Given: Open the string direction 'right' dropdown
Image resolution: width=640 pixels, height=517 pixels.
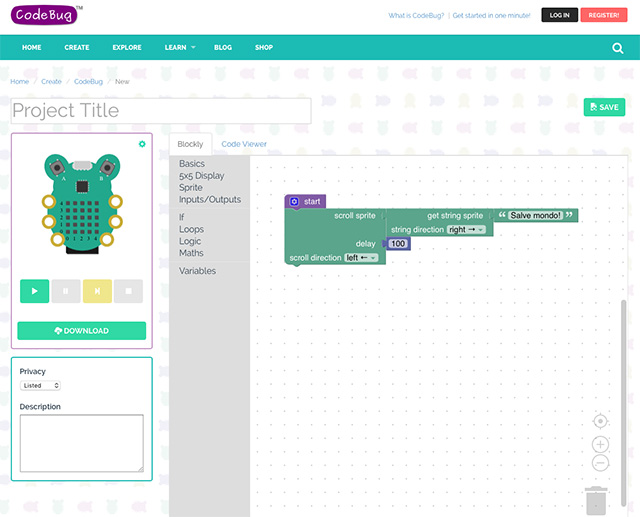Looking at the screenshot, I should tap(466, 229).
